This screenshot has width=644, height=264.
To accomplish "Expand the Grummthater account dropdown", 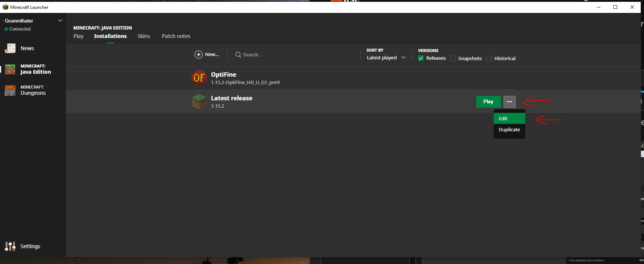I will (60, 21).
